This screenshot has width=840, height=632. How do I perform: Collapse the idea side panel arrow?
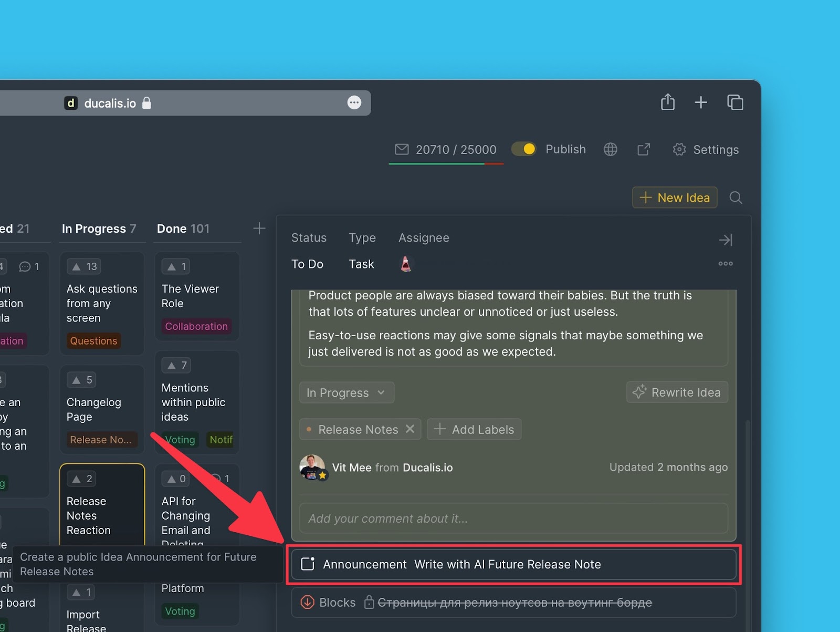pyautogui.click(x=725, y=240)
